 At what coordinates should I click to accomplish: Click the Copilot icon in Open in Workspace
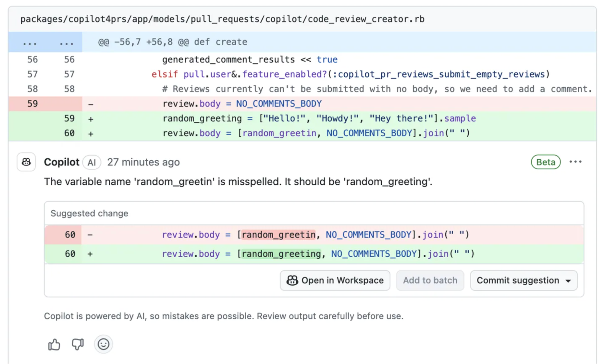point(292,280)
